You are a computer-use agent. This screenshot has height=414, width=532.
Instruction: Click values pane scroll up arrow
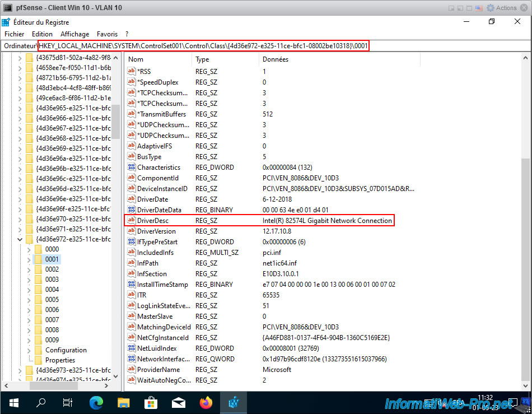525,58
